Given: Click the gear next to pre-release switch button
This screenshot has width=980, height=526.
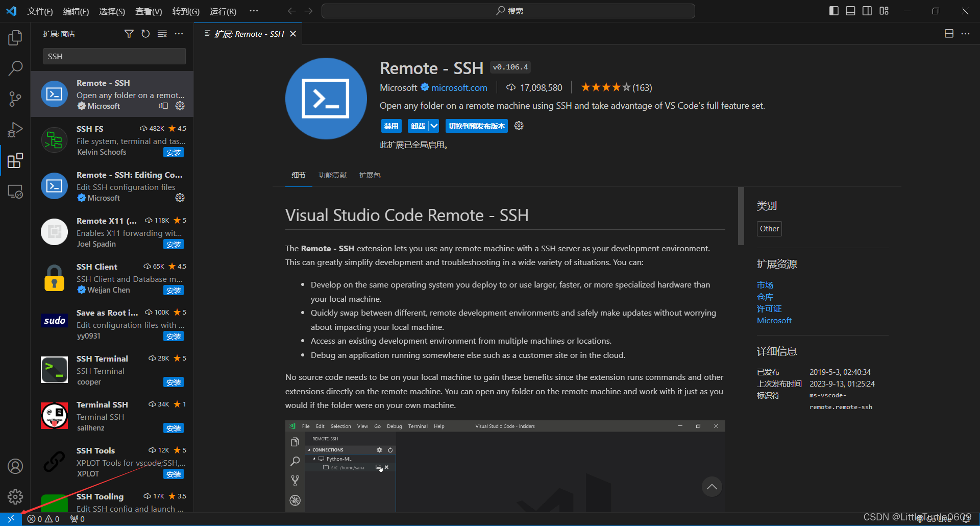Looking at the screenshot, I should [519, 126].
